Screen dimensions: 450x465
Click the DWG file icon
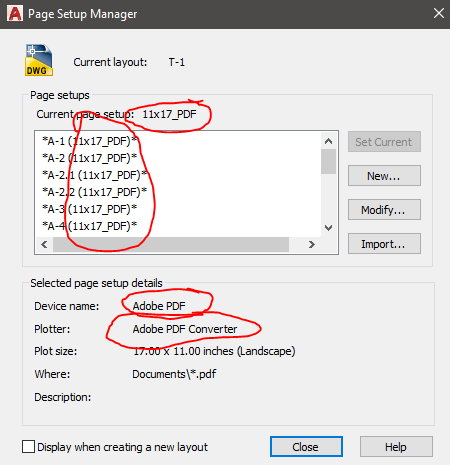tap(39, 60)
